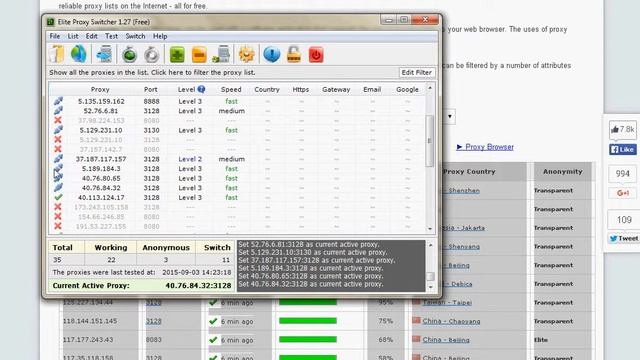Click red X icon beside 154.66.246.85
The height and width of the screenshot is (360, 640).
point(58,216)
